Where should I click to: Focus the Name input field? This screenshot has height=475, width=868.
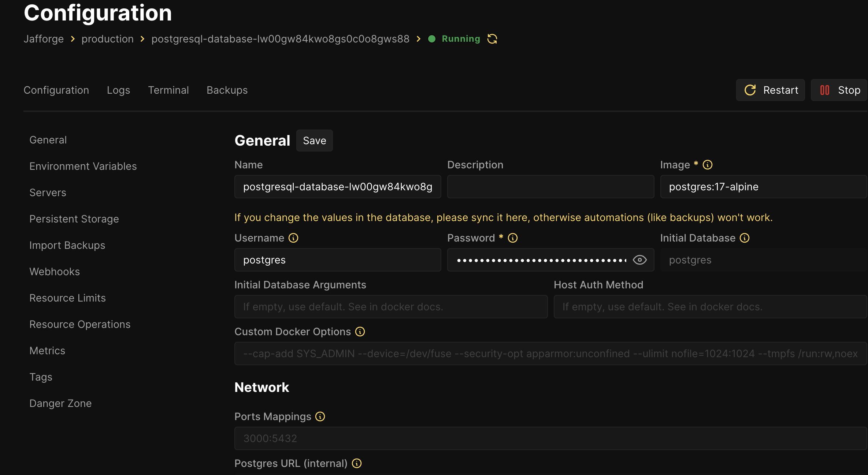click(x=338, y=187)
